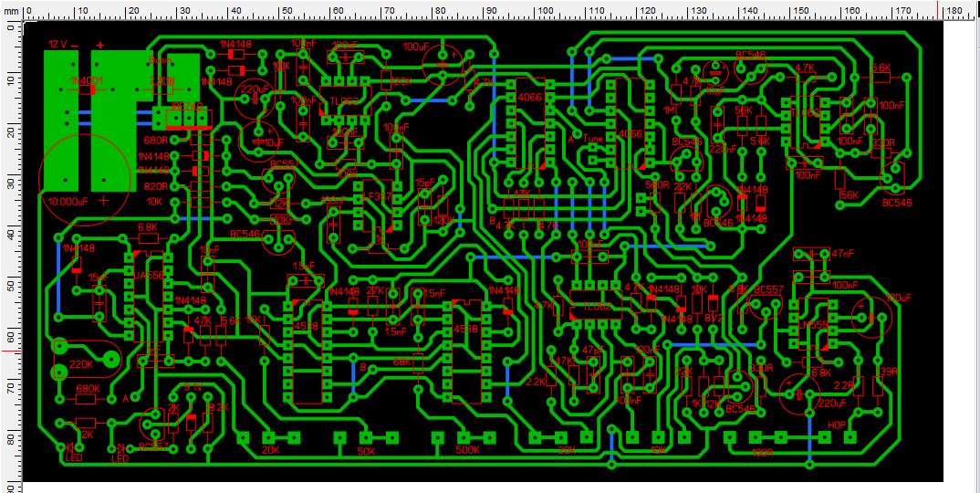Click the 220K trimmer label

click(x=80, y=363)
